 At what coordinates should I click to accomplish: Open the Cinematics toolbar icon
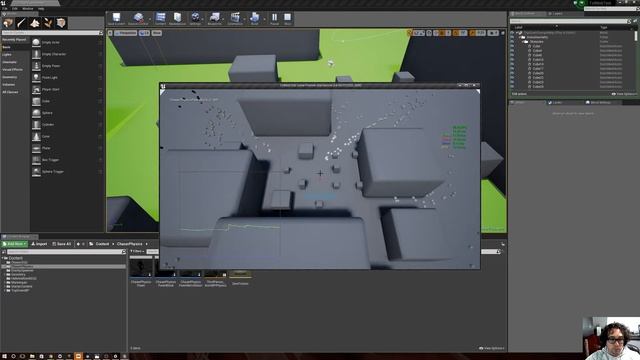pyautogui.click(x=235, y=19)
